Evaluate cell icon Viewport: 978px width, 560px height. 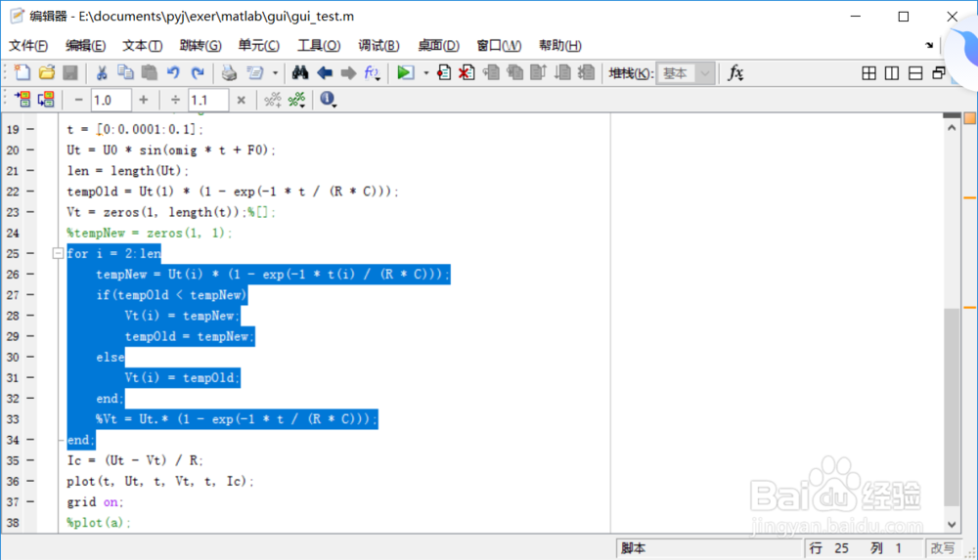click(x=22, y=99)
